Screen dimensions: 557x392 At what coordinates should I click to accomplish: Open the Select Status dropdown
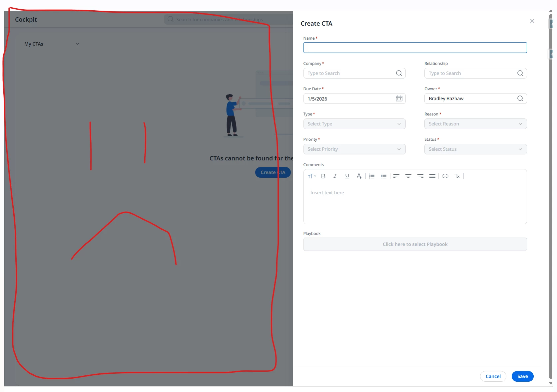475,149
